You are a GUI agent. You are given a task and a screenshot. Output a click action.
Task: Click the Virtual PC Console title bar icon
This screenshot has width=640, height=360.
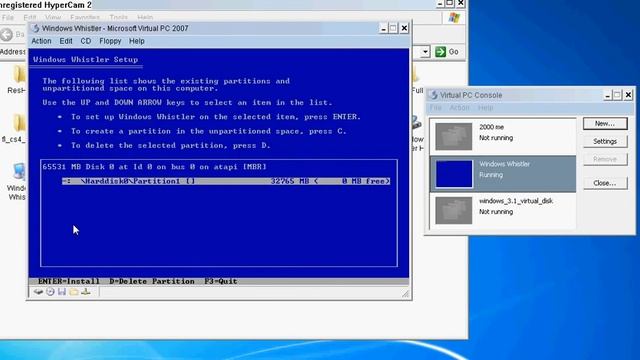click(433, 95)
